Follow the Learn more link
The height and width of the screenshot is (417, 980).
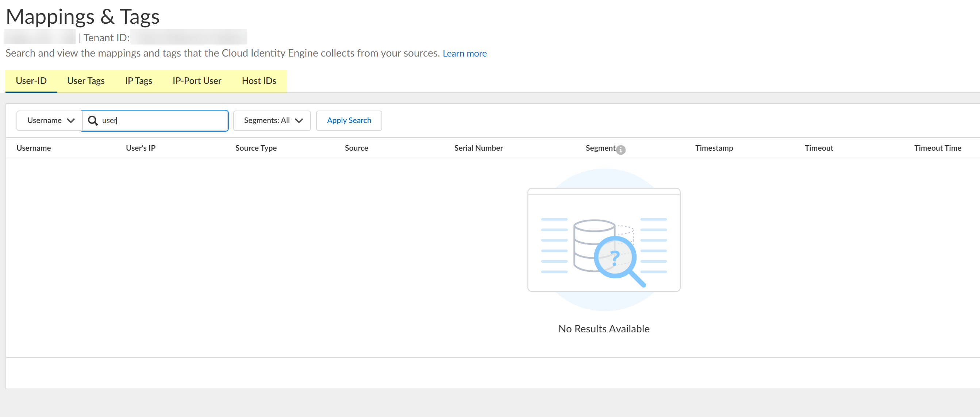[x=464, y=53]
